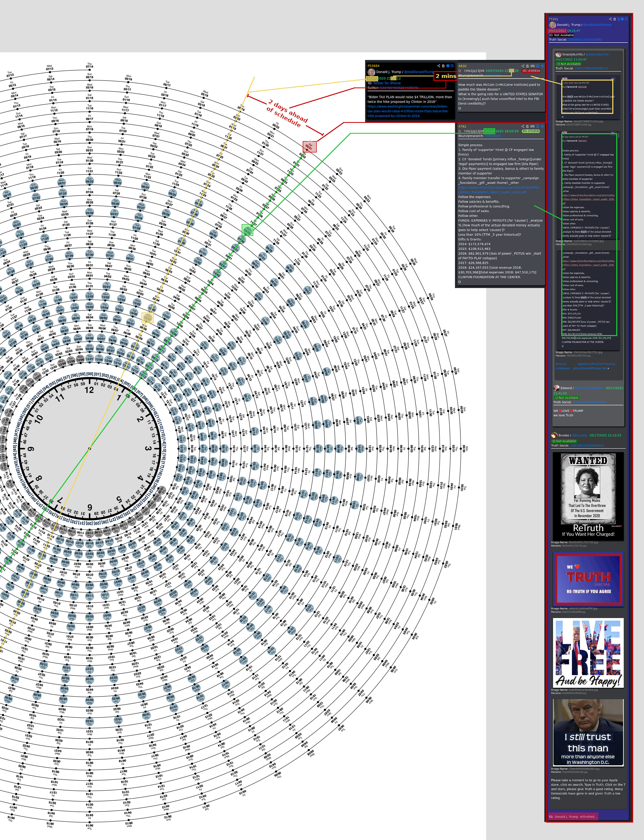Share Q drop 4782 via share icon

tap(523, 126)
